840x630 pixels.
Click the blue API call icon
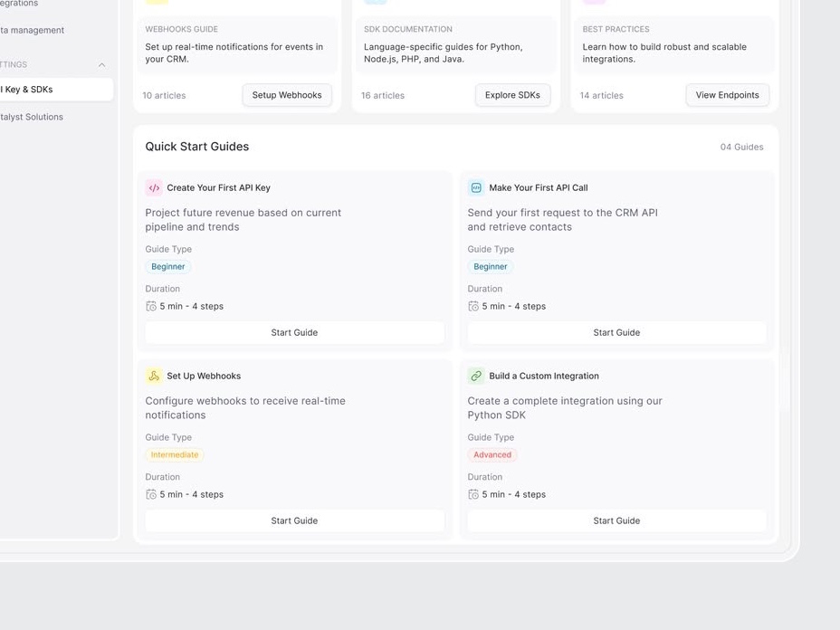pyautogui.click(x=476, y=188)
